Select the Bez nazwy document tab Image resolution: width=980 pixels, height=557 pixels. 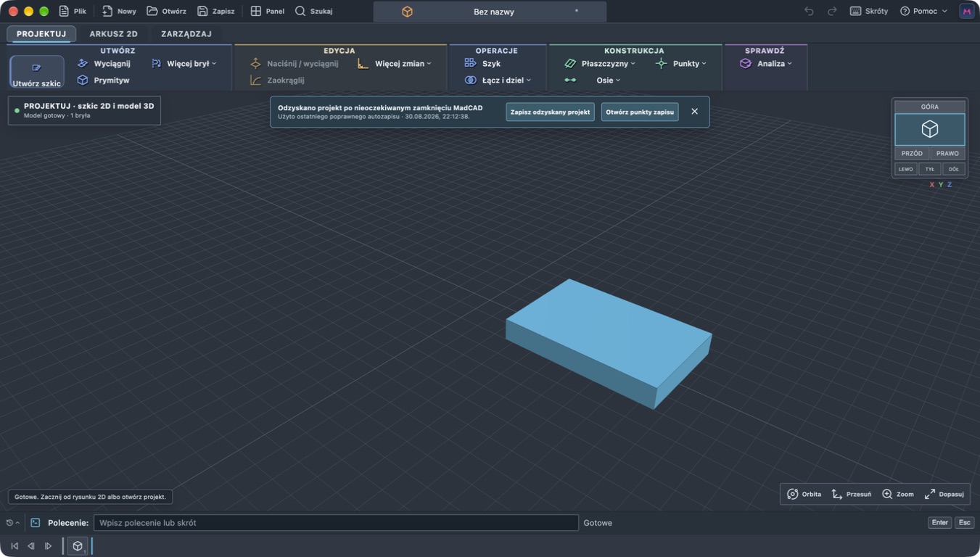[x=490, y=12]
